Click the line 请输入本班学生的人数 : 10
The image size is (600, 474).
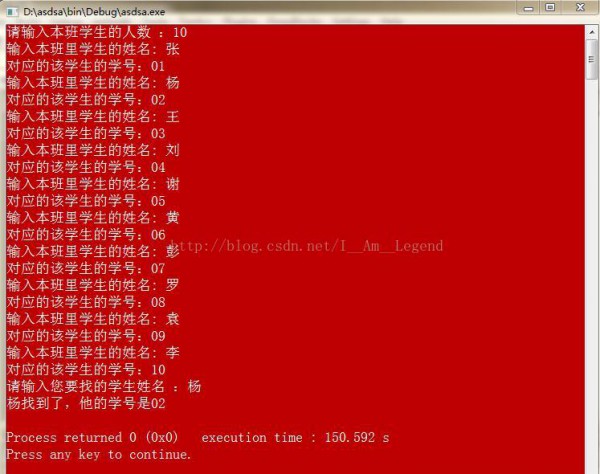97,32
